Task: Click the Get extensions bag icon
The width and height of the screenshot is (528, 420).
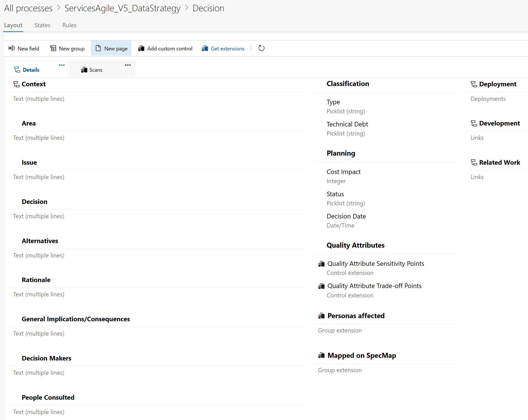Action: point(205,48)
